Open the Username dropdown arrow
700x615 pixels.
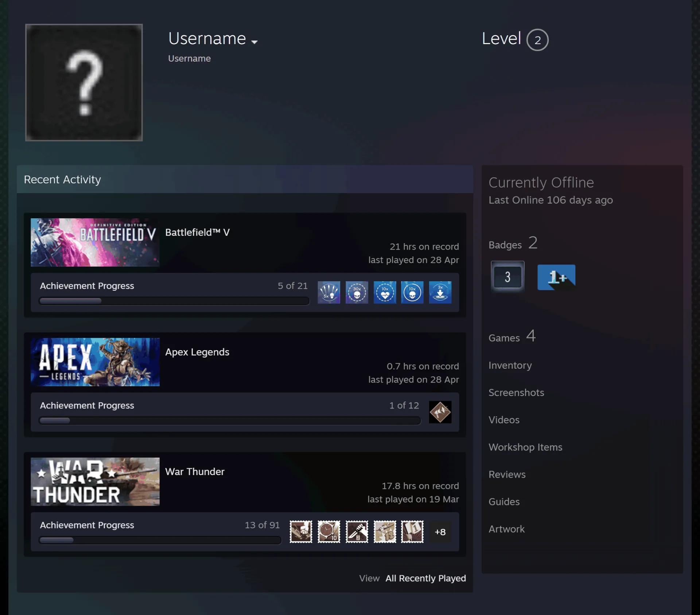(x=254, y=42)
